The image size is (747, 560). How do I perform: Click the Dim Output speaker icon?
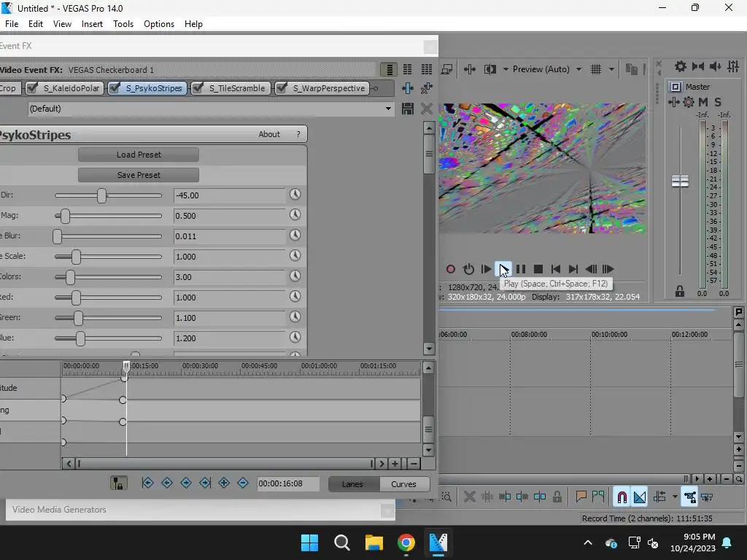click(x=715, y=66)
